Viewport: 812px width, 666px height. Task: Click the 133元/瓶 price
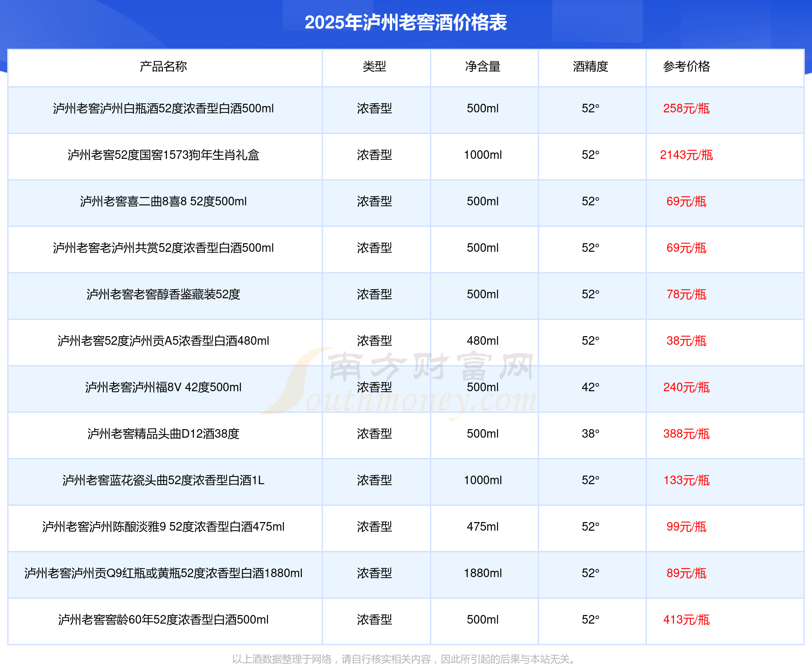pyautogui.click(x=686, y=481)
